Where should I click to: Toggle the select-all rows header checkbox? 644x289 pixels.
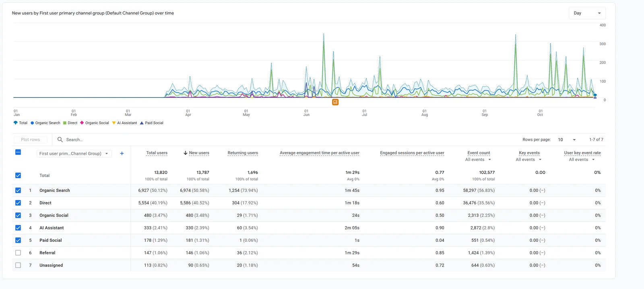[x=18, y=152]
